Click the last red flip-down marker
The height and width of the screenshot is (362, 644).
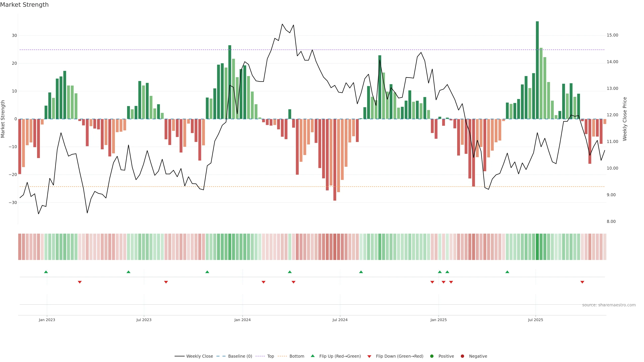pyautogui.click(x=582, y=282)
